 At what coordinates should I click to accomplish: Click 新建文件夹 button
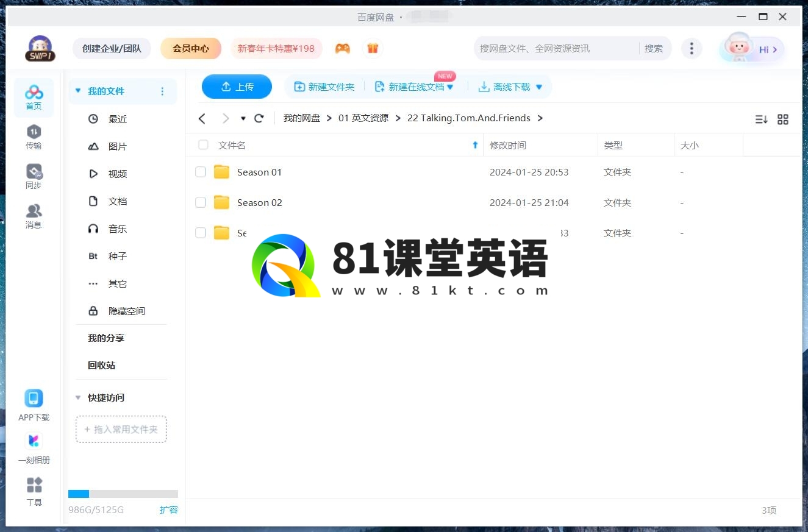click(x=324, y=87)
